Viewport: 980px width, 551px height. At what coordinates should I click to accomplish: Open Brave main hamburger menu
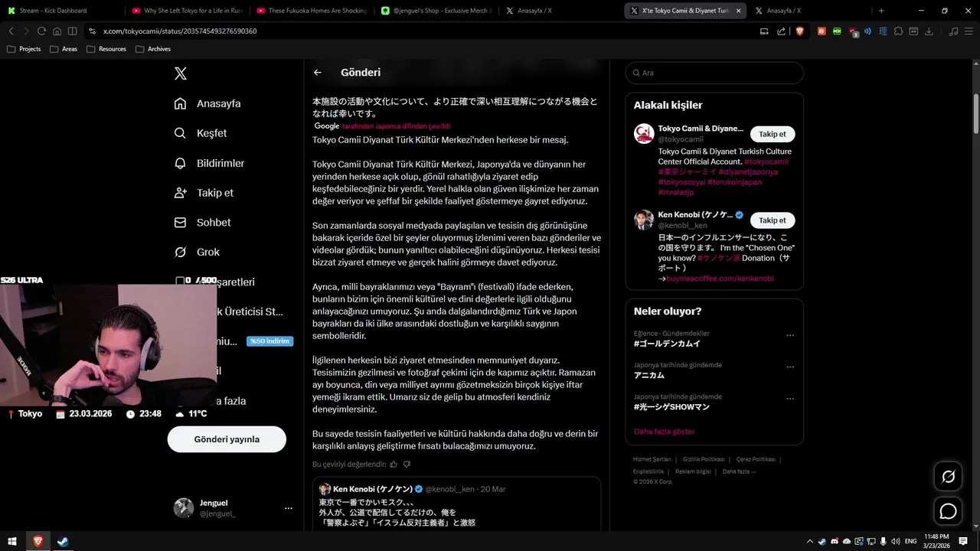pos(969,31)
